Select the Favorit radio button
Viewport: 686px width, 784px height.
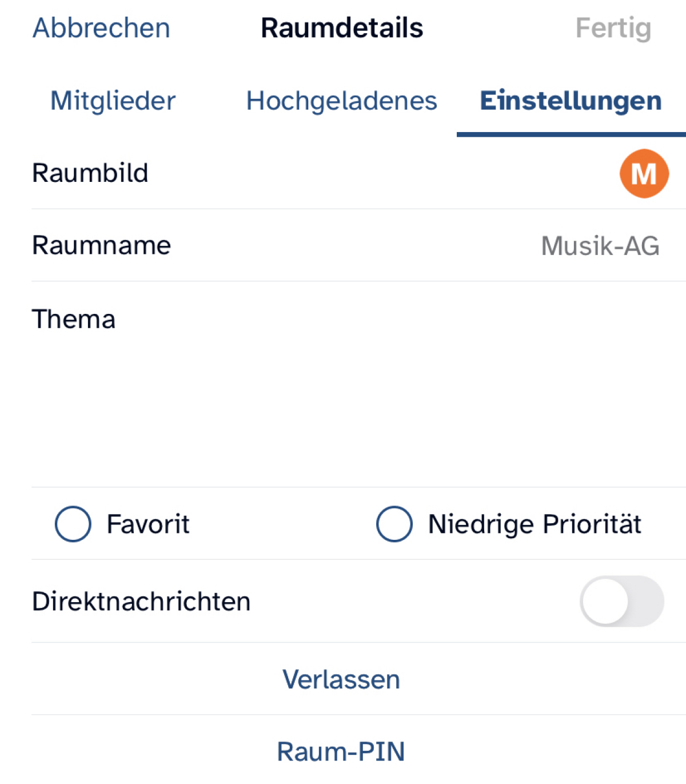point(73,524)
